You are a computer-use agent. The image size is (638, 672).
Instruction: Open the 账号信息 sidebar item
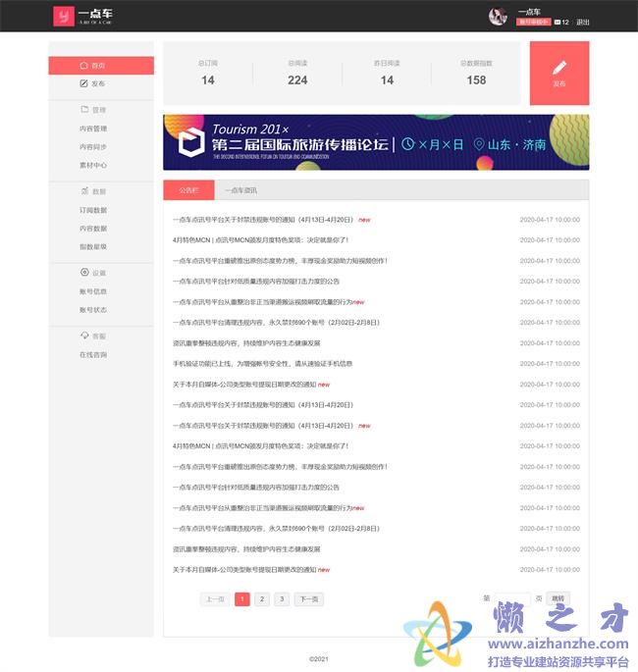pyautogui.click(x=93, y=291)
